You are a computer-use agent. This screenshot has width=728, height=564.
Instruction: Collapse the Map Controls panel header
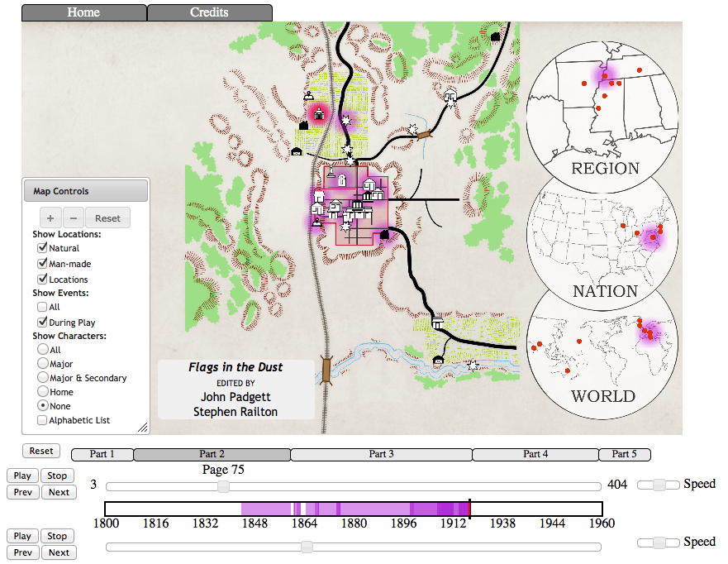[x=86, y=191]
